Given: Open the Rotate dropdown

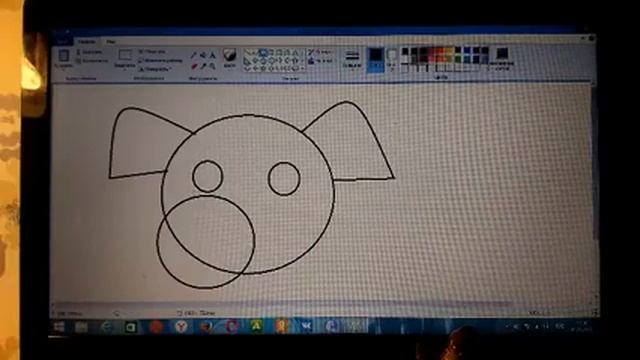Looking at the screenshot, I should pyautogui.click(x=155, y=69).
